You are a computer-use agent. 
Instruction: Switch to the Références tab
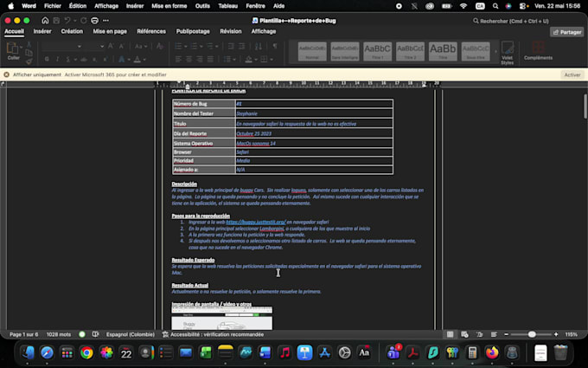point(151,31)
